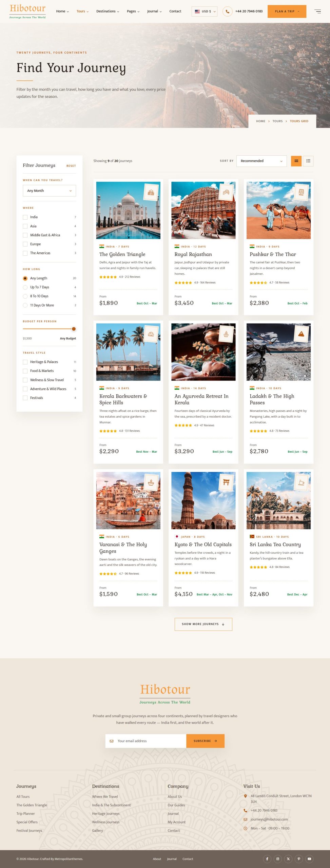Tick the Middle East & Africa checkbox
This screenshot has width=330, height=868.
click(x=25, y=235)
